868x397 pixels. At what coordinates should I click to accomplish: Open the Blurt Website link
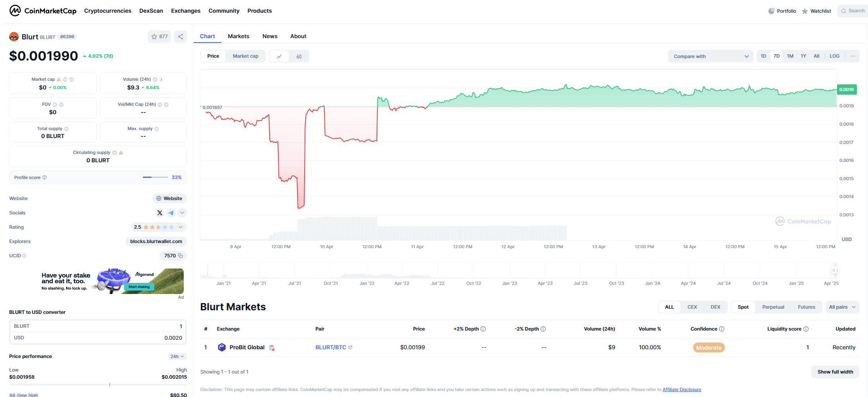[x=169, y=198]
